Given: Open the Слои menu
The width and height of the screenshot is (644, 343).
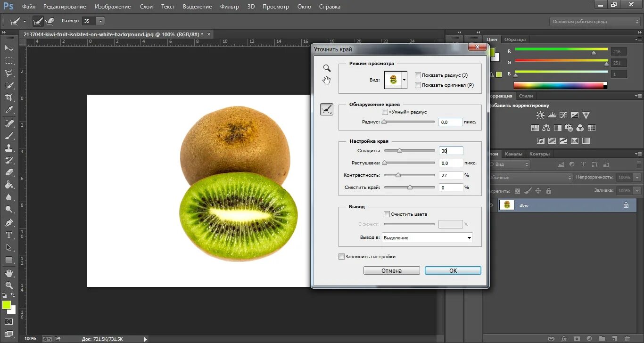Looking at the screenshot, I should coord(146,7).
